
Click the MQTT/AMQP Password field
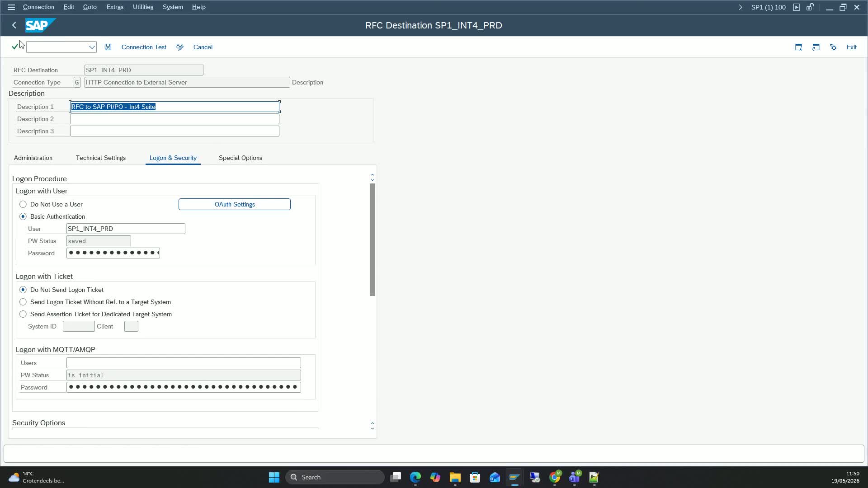point(184,387)
